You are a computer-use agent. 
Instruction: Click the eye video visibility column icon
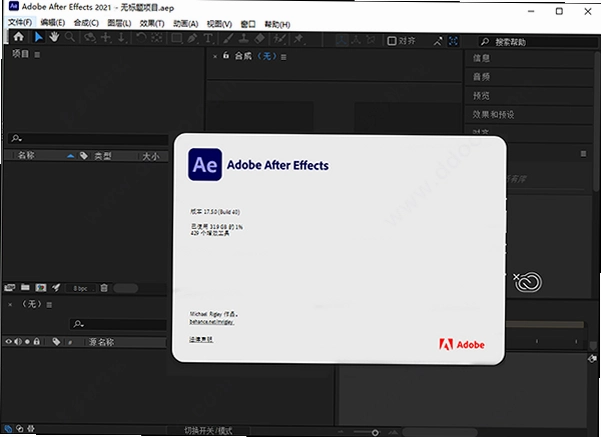coord(8,342)
